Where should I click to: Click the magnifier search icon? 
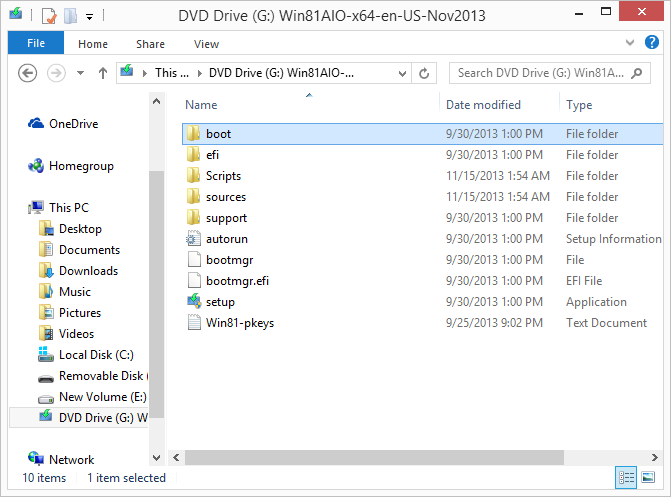coord(637,73)
